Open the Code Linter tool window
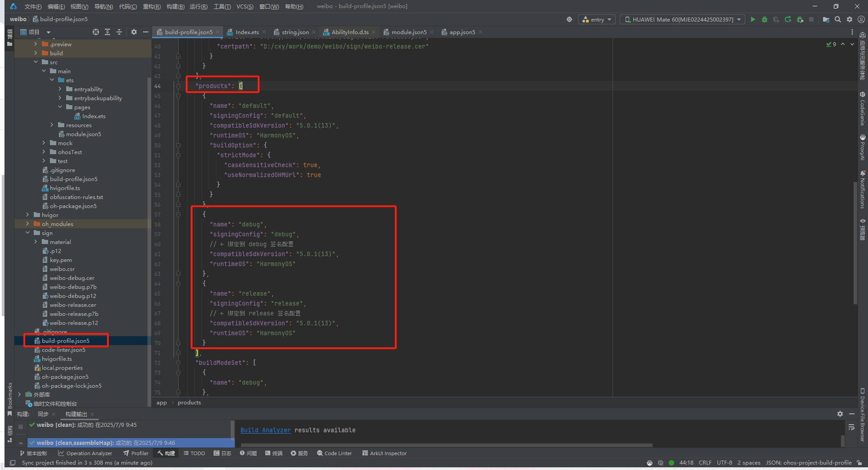Image resolution: width=868 pixels, height=470 pixels. (335, 453)
